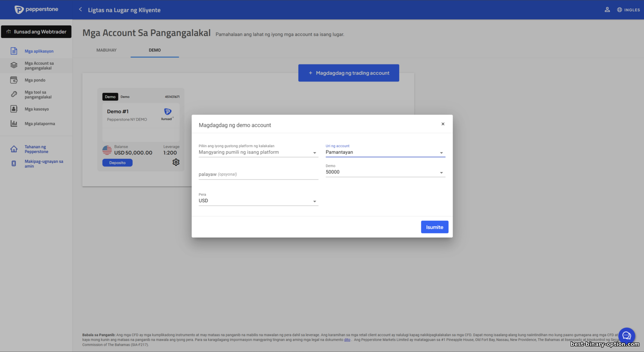The width and height of the screenshot is (644, 352).
Task: Click the Tahanan ng Pepperstone home icon
Action: (14, 149)
